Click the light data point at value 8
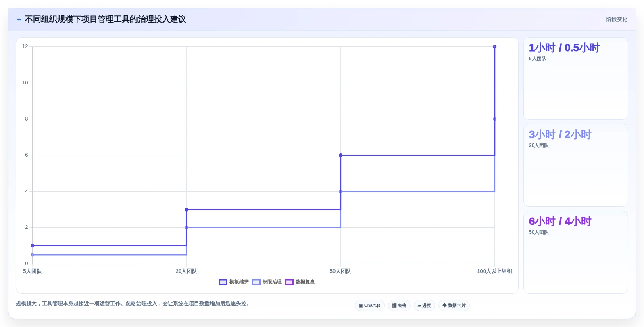 click(495, 119)
